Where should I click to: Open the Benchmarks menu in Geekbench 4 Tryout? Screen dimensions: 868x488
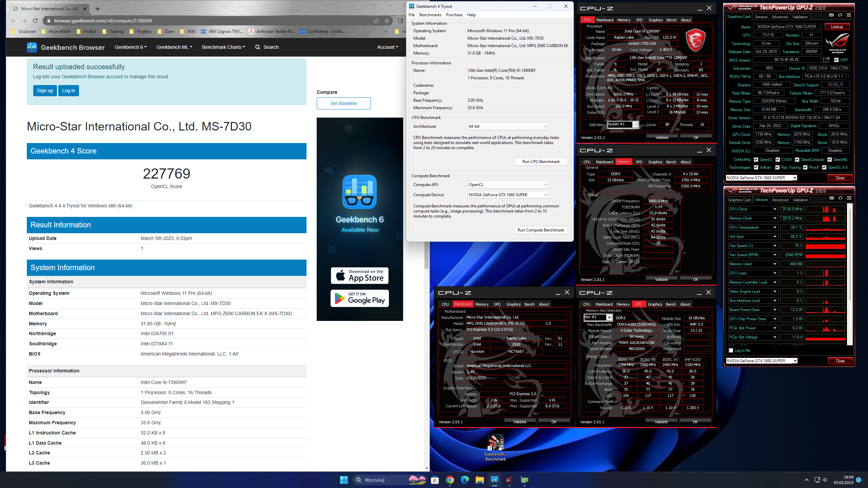point(430,15)
